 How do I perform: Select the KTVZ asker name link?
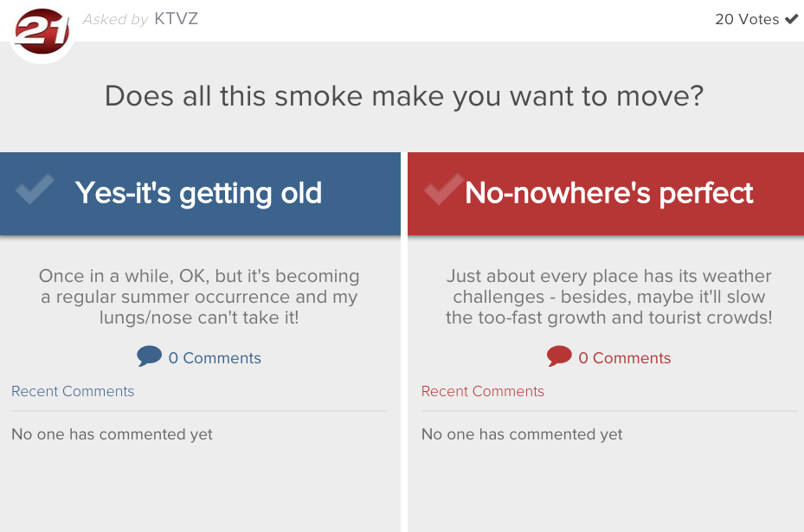point(176,19)
